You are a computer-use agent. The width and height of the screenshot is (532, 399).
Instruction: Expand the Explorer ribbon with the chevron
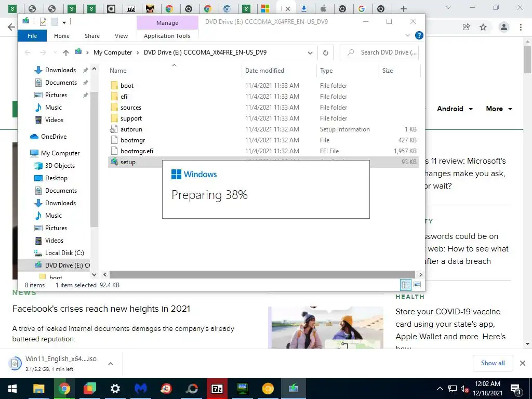tap(408, 35)
